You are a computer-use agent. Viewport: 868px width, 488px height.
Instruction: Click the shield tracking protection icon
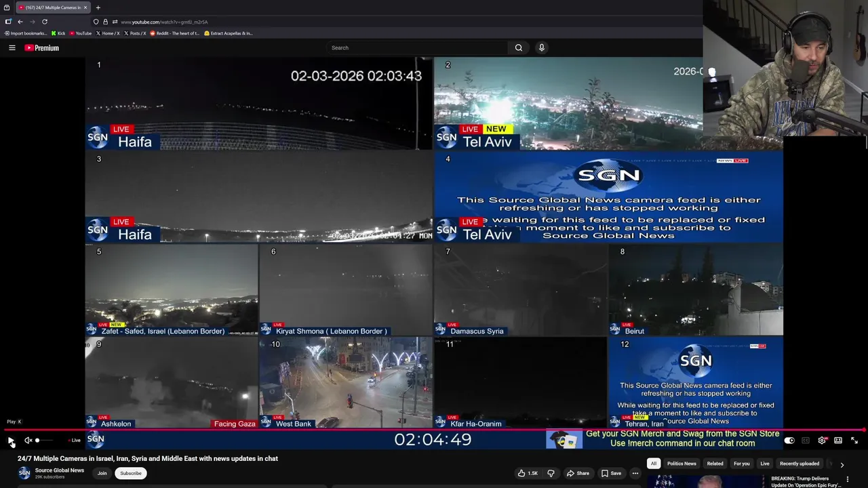coord(96,22)
